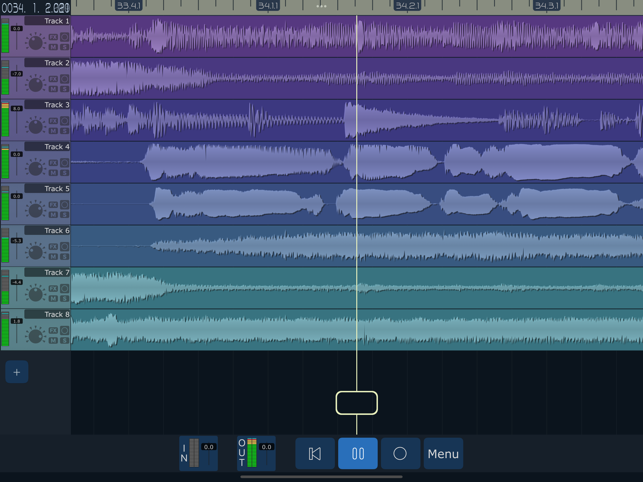Arm Track 8 for recording
This screenshot has height=482, width=643.
pyautogui.click(x=64, y=330)
